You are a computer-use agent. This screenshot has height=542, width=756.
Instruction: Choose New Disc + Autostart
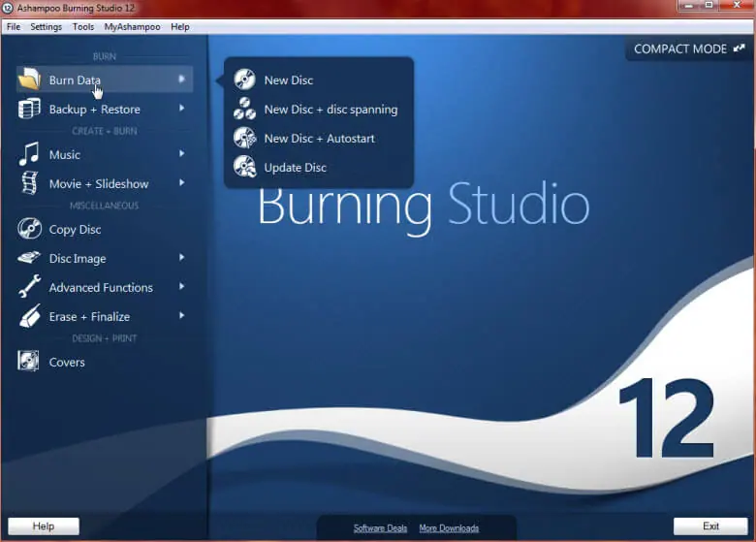click(x=318, y=139)
